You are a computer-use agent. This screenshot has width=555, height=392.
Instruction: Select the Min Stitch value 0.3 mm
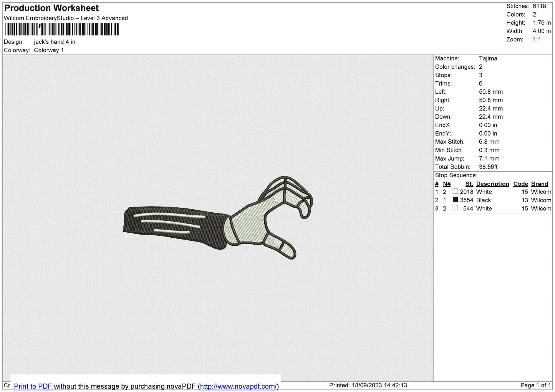point(489,150)
